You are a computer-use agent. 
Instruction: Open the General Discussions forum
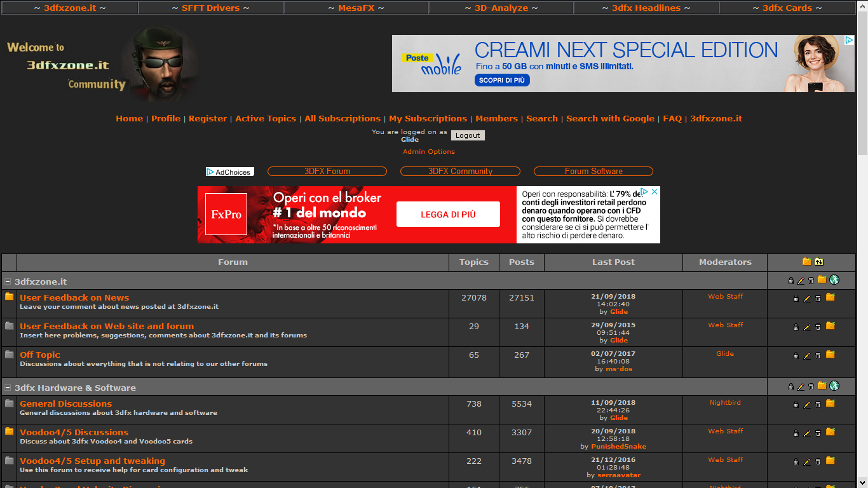tap(65, 403)
